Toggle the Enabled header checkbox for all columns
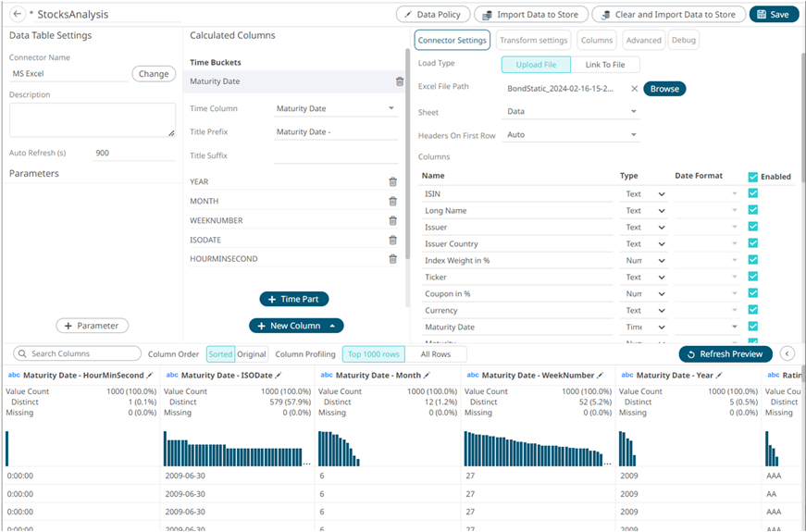 pyautogui.click(x=752, y=177)
